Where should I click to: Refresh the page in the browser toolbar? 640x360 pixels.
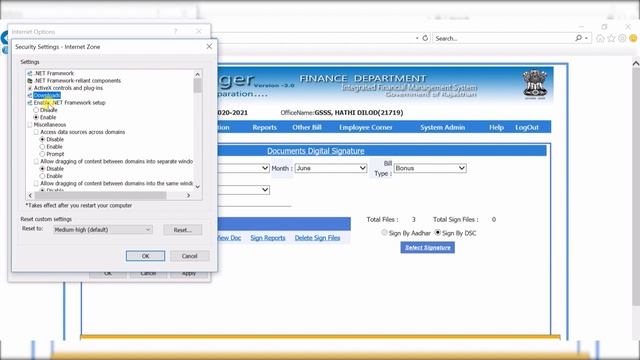point(425,38)
